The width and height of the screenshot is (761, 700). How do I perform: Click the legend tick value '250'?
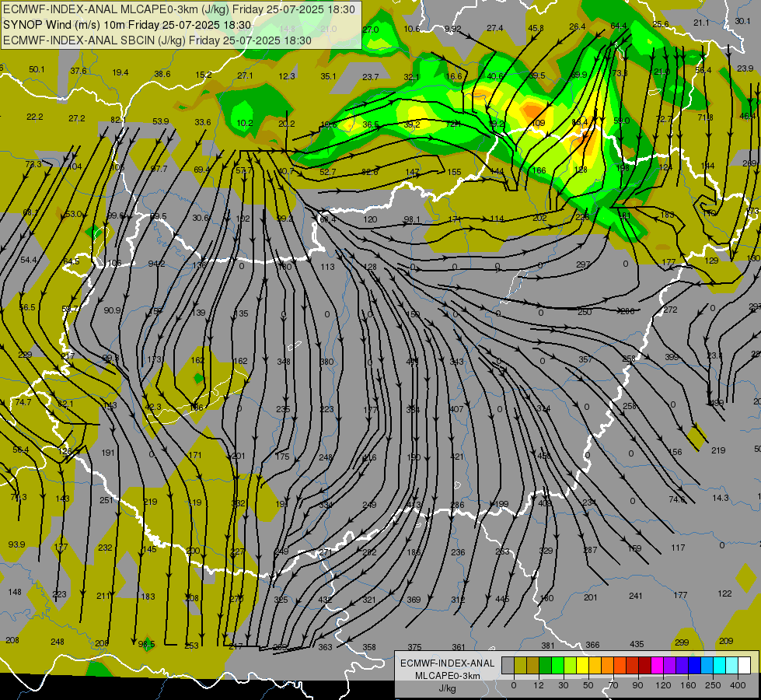[x=713, y=685]
